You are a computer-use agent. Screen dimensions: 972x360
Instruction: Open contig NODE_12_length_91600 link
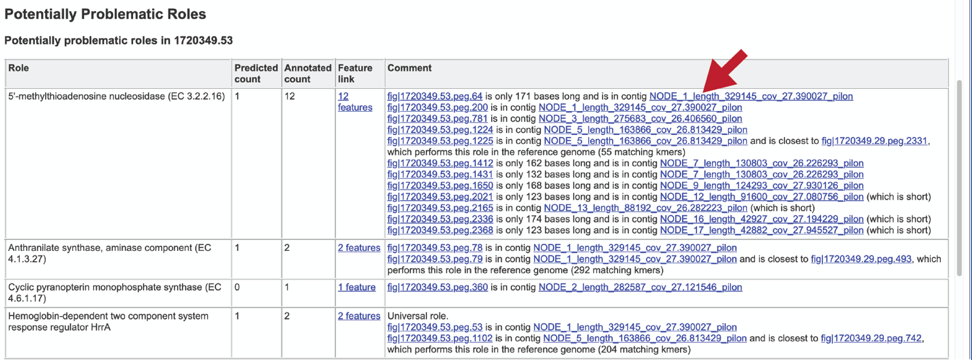[762, 196]
